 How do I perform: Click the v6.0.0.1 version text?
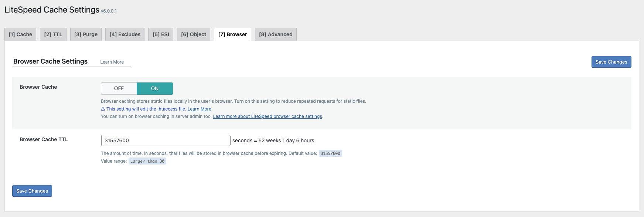[x=109, y=11]
